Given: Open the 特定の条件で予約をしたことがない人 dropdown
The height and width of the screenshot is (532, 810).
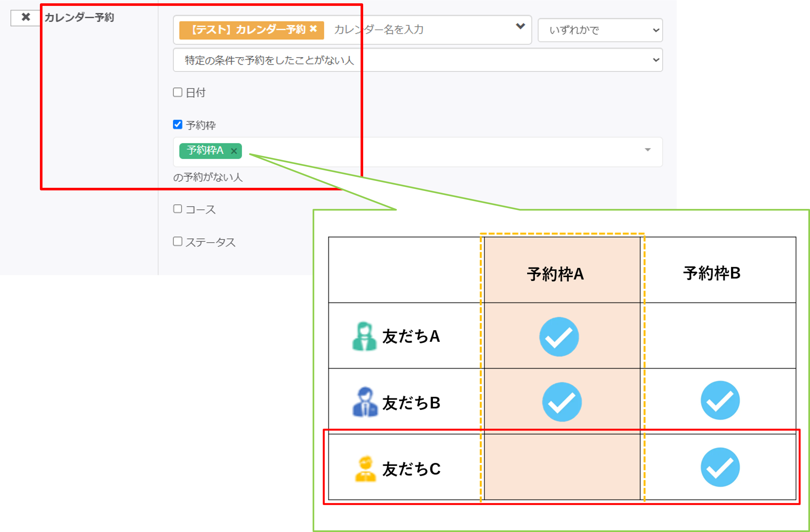Looking at the screenshot, I should click(x=418, y=60).
